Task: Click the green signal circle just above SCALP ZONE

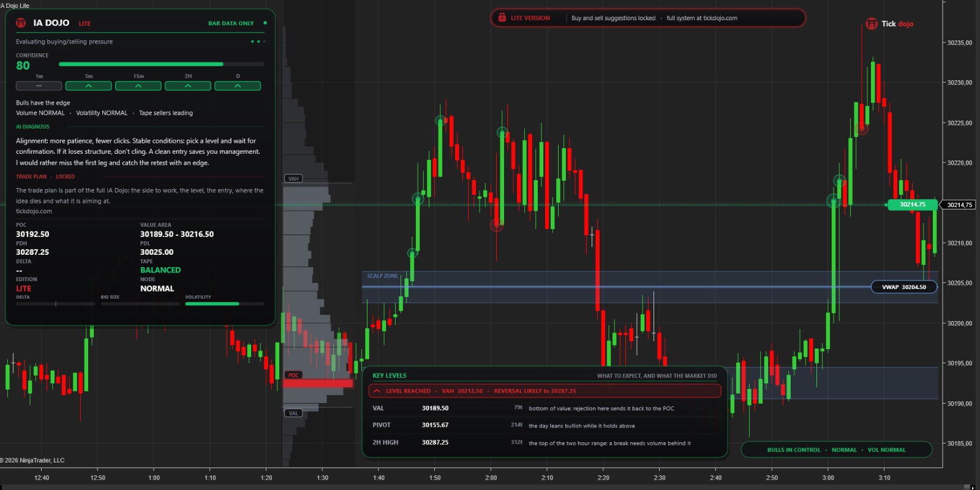Action: [x=413, y=253]
